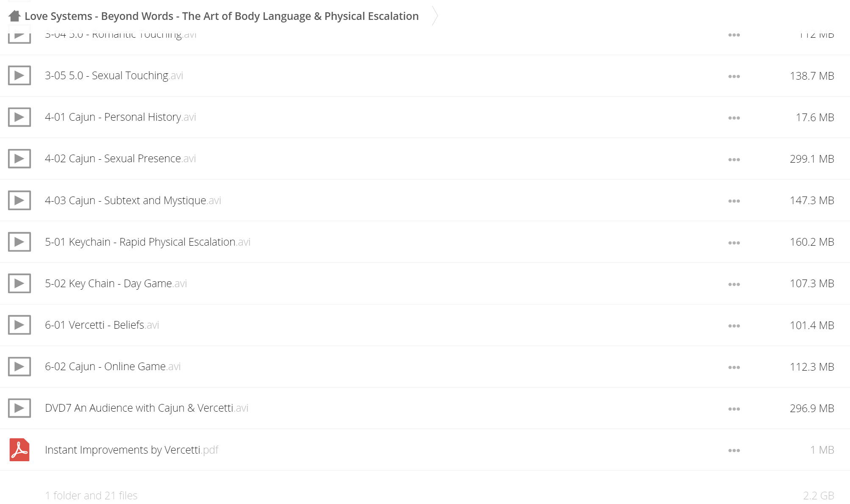The height and width of the screenshot is (504, 850).
Task: Select the Love Systems folder breadcrumb title
Action: coord(221,16)
